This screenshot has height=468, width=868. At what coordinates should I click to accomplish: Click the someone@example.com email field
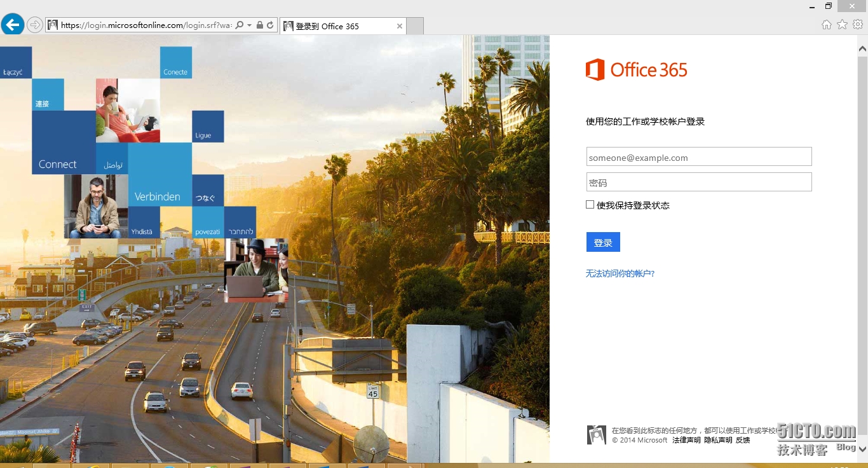699,157
